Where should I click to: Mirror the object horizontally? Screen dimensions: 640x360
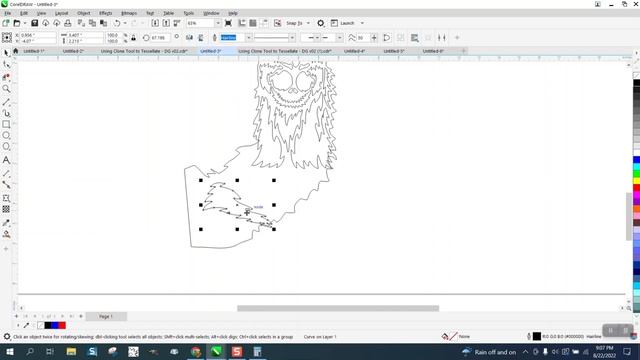(189, 38)
